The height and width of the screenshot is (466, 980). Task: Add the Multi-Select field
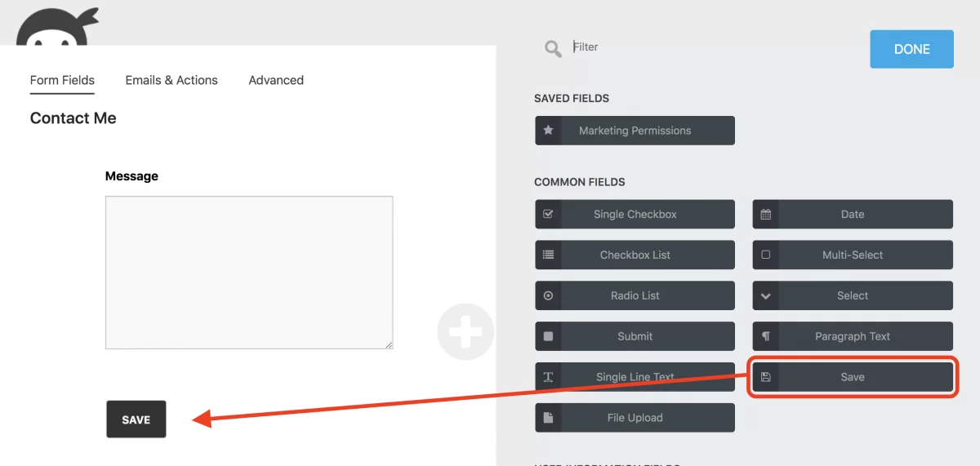[x=852, y=255]
